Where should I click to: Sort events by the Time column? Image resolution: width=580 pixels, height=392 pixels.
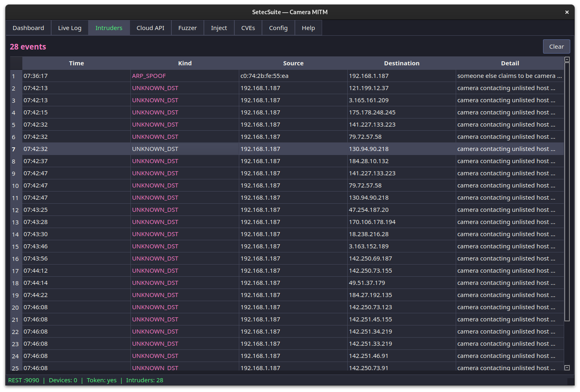[76, 63]
